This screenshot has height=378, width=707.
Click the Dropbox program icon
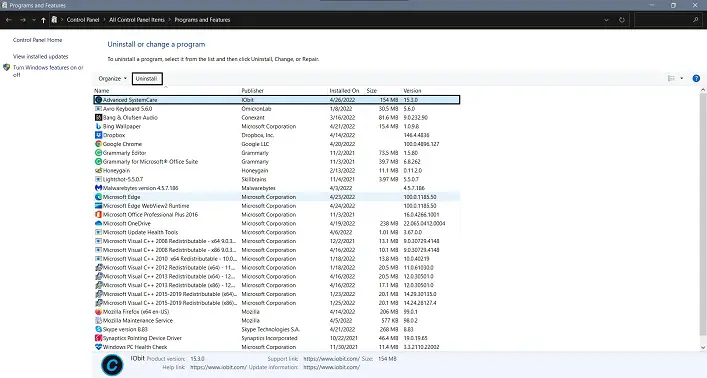[x=98, y=135]
